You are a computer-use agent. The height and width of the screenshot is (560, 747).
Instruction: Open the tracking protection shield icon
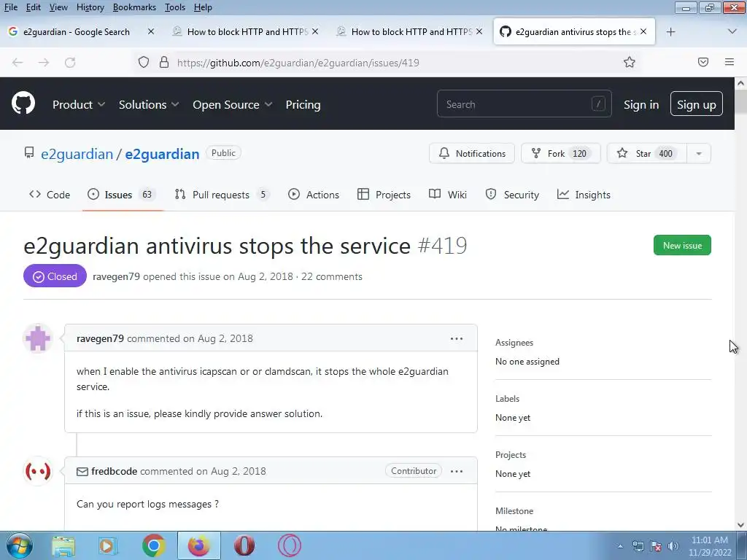click(144, 63)
